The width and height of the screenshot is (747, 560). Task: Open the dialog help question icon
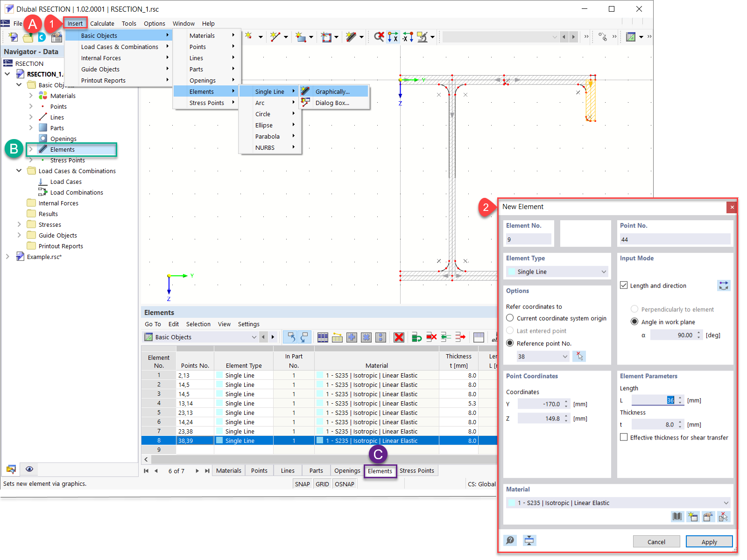click(x=510, y=540)
